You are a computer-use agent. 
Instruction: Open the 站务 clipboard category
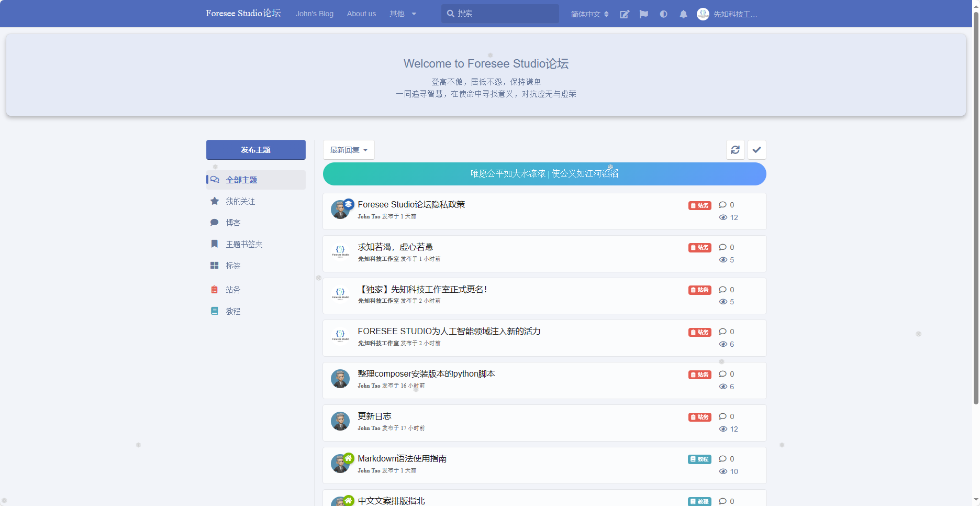(232, 289)
